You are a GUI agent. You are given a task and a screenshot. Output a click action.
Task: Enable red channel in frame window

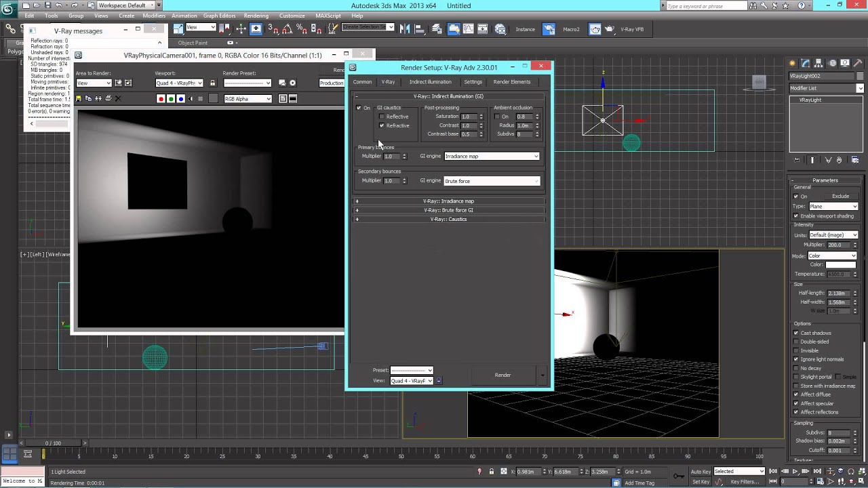[161, 99]
